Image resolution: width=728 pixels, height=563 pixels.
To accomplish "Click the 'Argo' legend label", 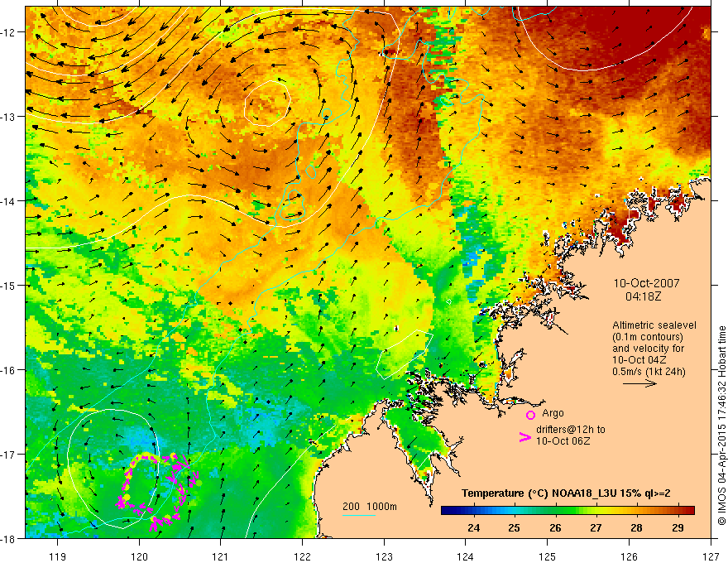I will 553,413.
